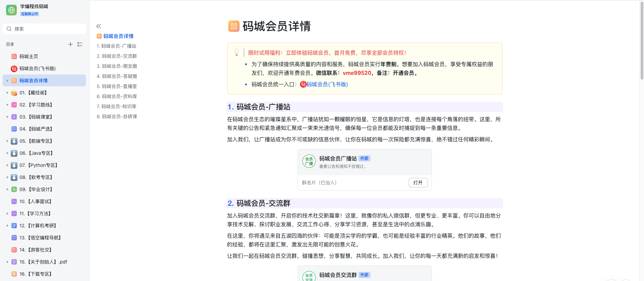644x281 pixels.
Task: Expand the 01.【藏经阁】 tree arrow
Action: [x=7, y=93]
